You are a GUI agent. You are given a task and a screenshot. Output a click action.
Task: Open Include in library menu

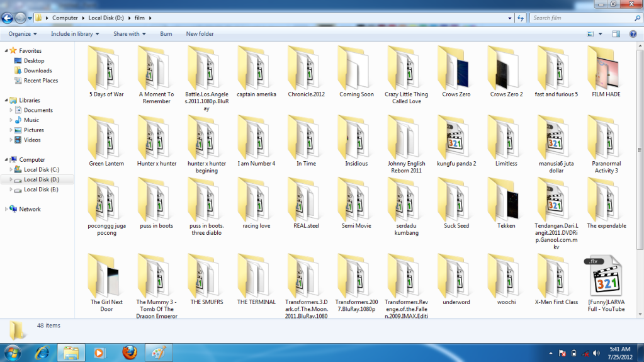tap(75, 34)
